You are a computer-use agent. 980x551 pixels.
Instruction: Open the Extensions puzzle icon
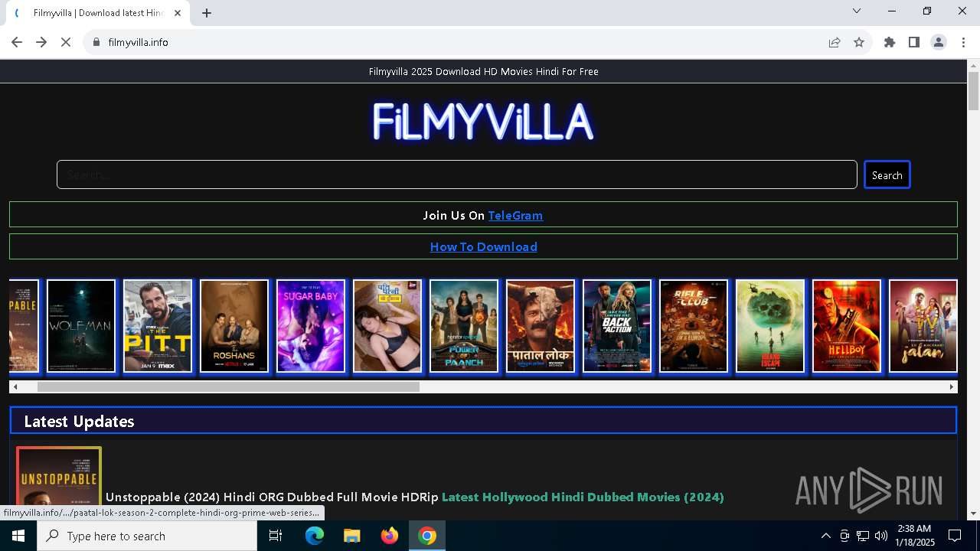tap(890, 42)
